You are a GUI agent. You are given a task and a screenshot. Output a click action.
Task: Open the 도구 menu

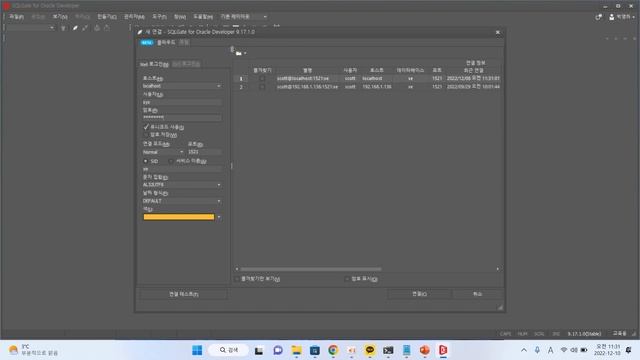(159, 17)
